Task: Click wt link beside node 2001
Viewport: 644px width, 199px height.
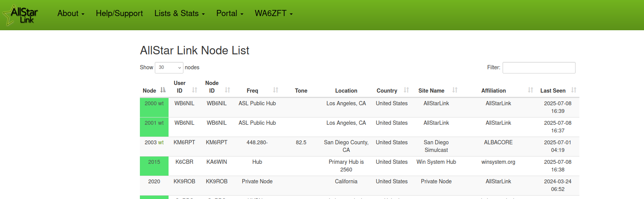Action: (x=161, y=123)
